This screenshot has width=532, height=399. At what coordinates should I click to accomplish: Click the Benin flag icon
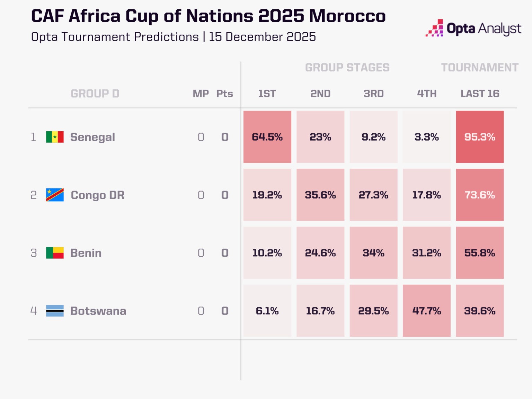tap(55, 253)
